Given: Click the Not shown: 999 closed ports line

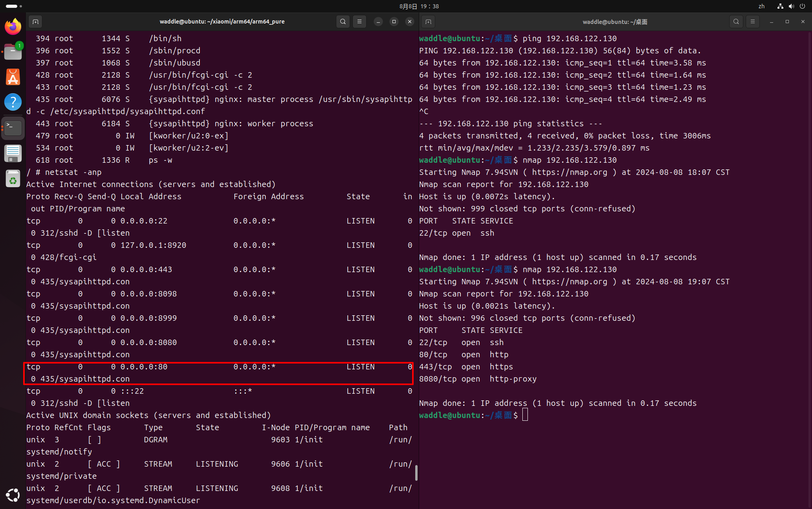Looking at the screenshot, I should pos(527,209).
